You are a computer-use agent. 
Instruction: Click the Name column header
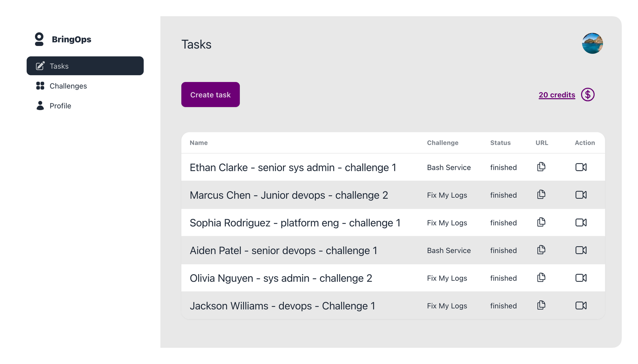tap(199, 143)
